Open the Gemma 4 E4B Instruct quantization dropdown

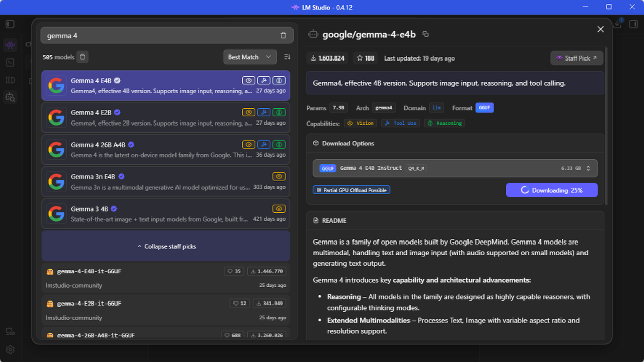pos(455,168)
